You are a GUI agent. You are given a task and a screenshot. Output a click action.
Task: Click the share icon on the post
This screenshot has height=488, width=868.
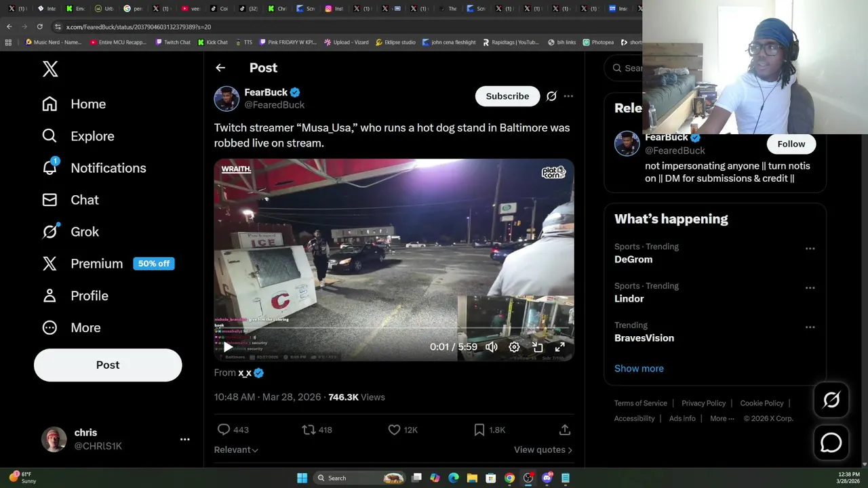coord(564,430)
